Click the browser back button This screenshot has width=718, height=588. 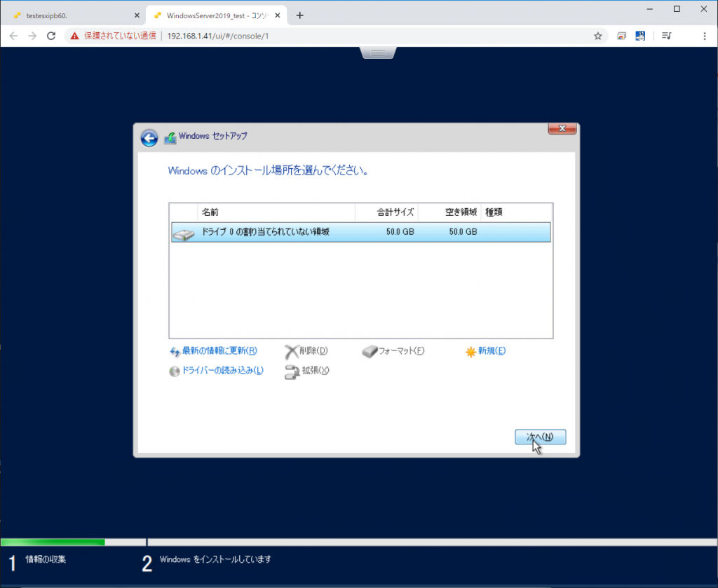13,36
